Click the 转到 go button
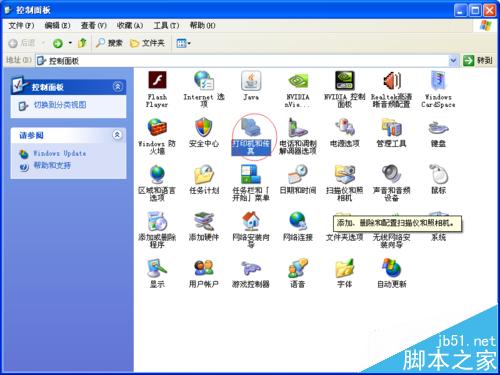 tap(478, 60)
